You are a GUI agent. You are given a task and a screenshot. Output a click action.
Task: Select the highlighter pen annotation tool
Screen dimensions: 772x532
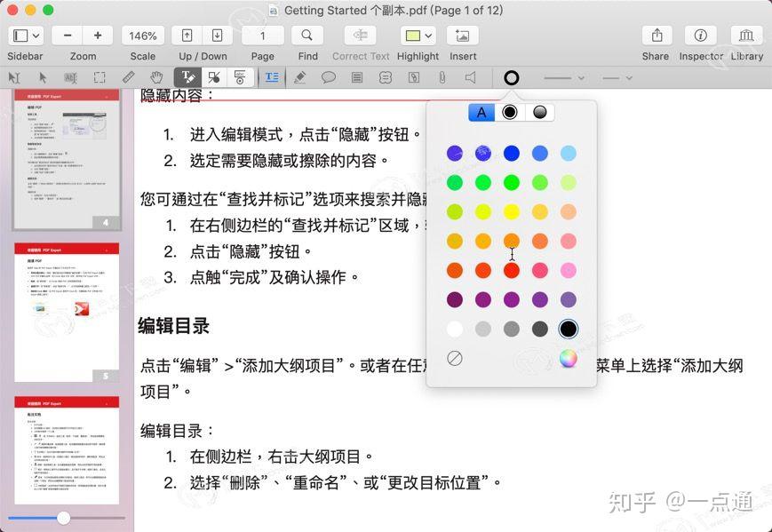(300, 78)
